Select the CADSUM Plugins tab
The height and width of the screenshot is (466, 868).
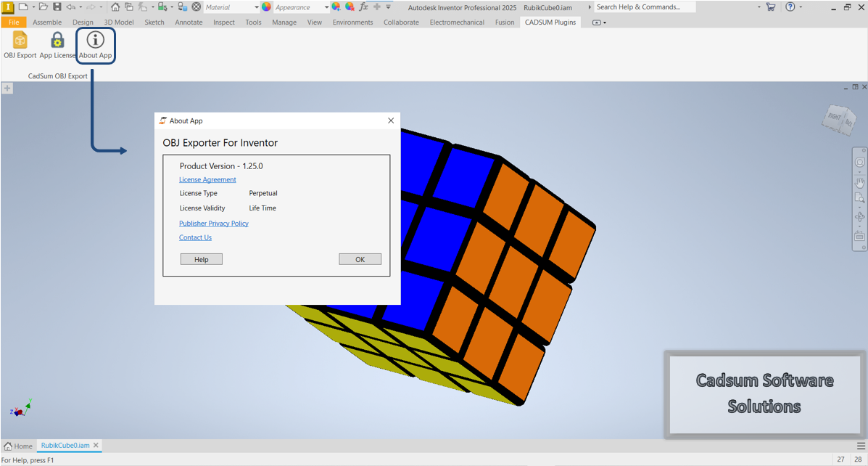point(550,23)
